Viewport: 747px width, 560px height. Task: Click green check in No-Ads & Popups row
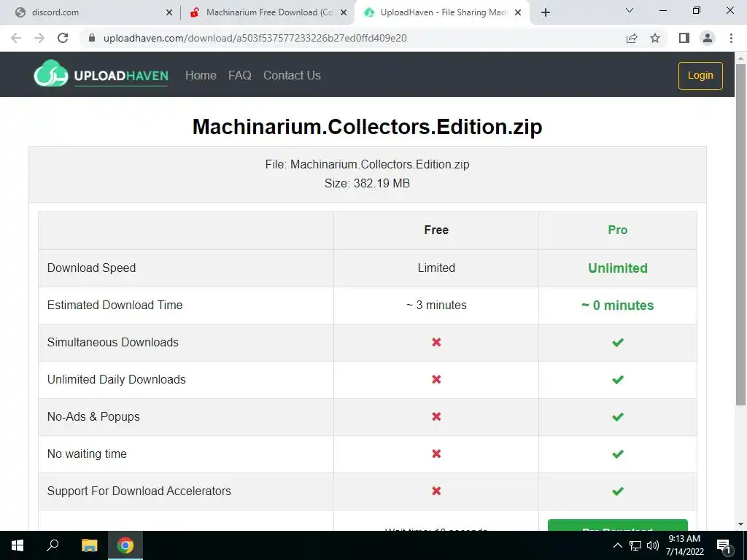pyautogui.click(x=618, y=416)
